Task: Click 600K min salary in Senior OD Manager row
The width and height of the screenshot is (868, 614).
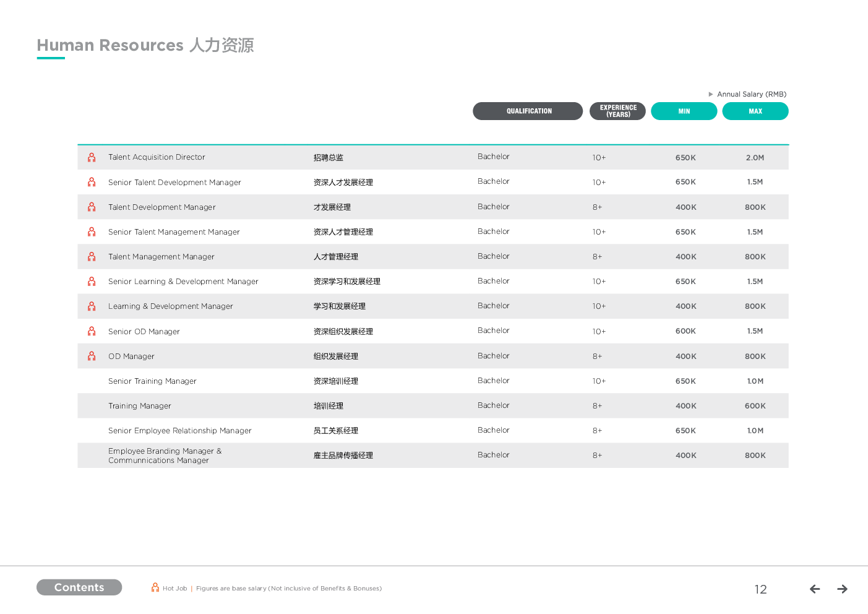Action: [685, 331]
